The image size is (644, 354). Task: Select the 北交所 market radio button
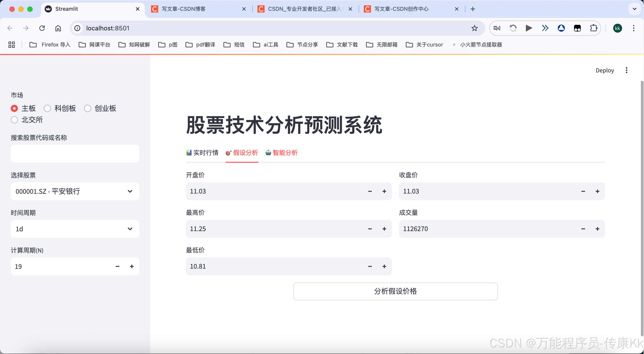click(14, 120)
